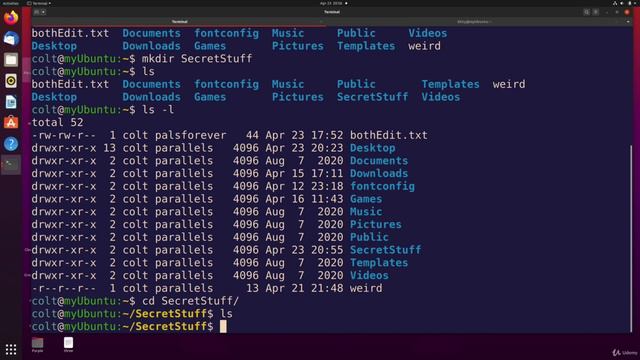Click the terminal vertical scrollbar
This screenshot has height=360, width=640.
tap(630, 239)
